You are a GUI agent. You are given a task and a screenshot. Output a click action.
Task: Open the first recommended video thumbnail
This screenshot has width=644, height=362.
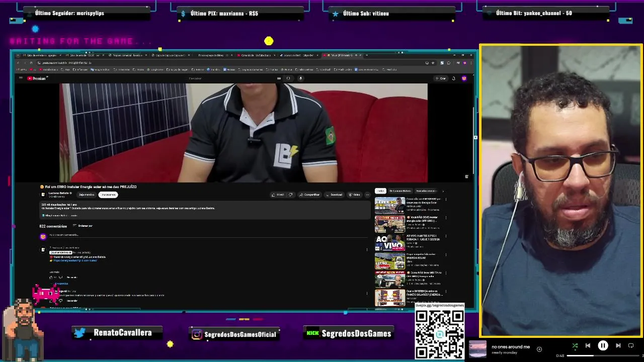[x=390, y=205]
